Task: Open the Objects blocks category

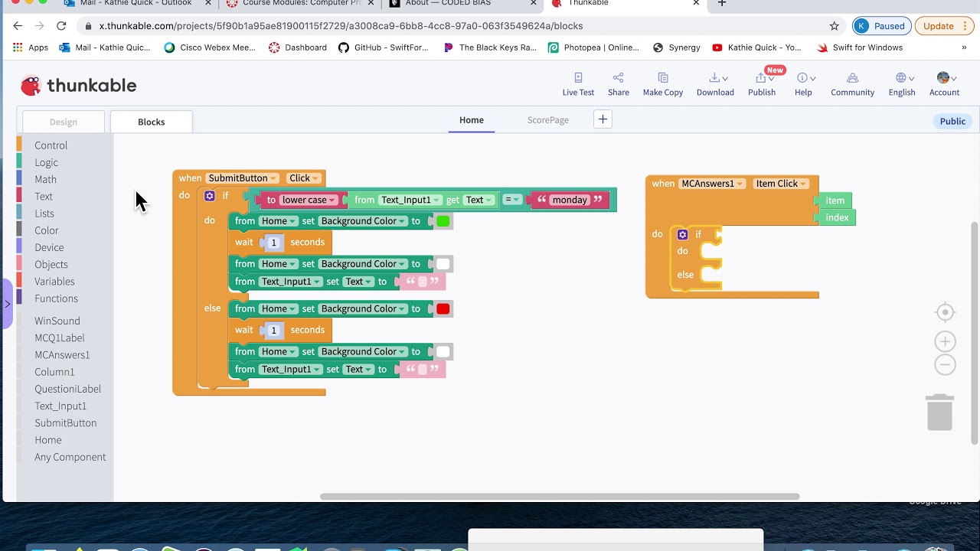Action: [51, 264]
